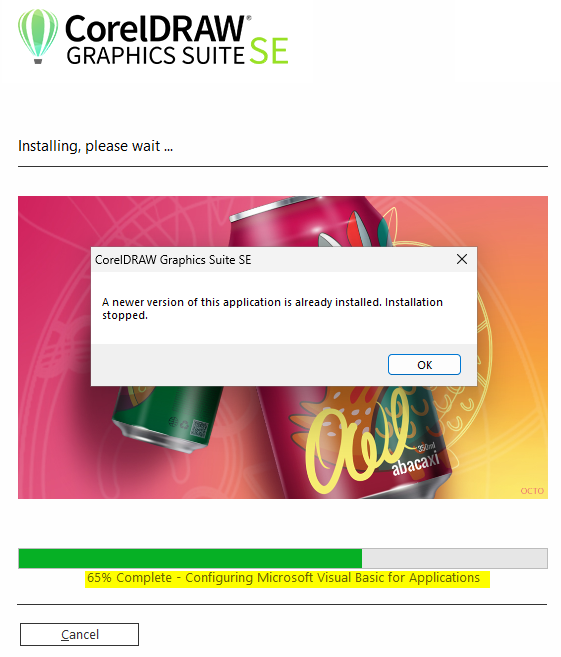Screen dimensions: 561x657
Task: Click the recycling symbol on green can
Action: click(x=185, y=425)
